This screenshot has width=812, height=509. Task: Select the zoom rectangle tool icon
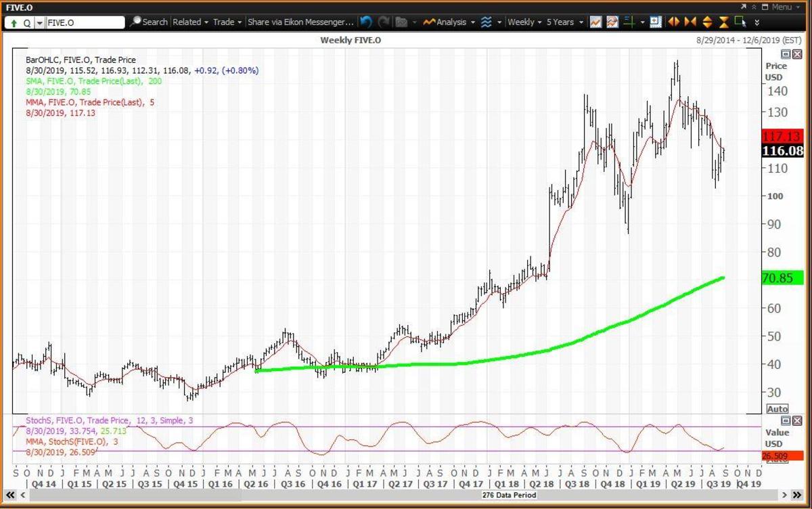(x=740, y=22)
